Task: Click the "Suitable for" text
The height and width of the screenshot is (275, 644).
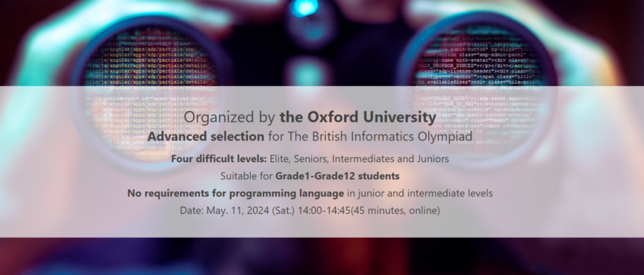Action: 246,176
